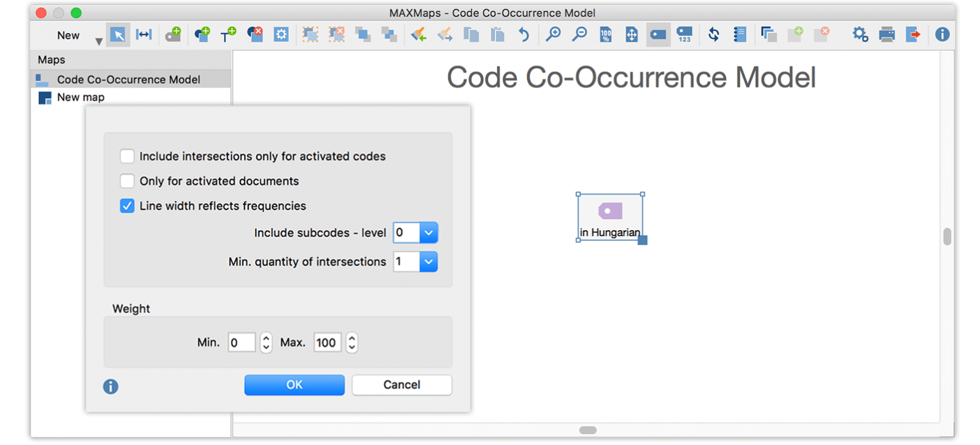Click the copy format brush icon
Screen dimensions: 980x445
419,34
